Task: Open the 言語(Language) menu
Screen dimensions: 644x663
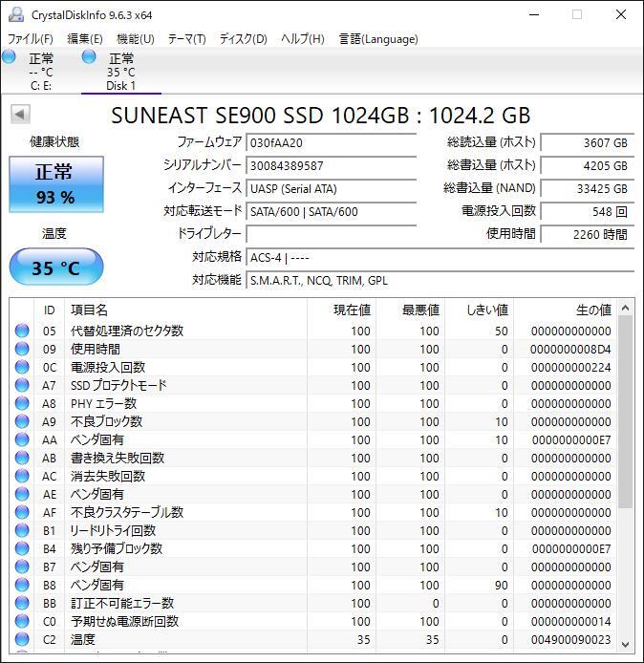Action: (378, 39)
